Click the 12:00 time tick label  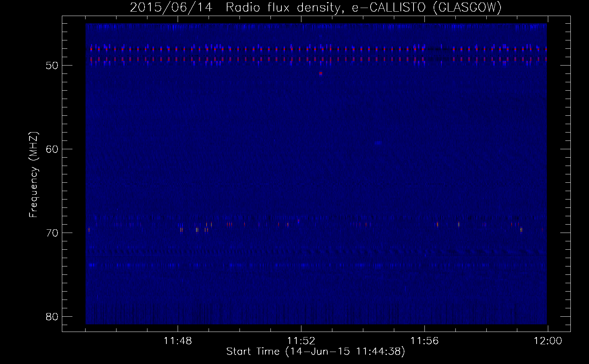click(548, 341)
